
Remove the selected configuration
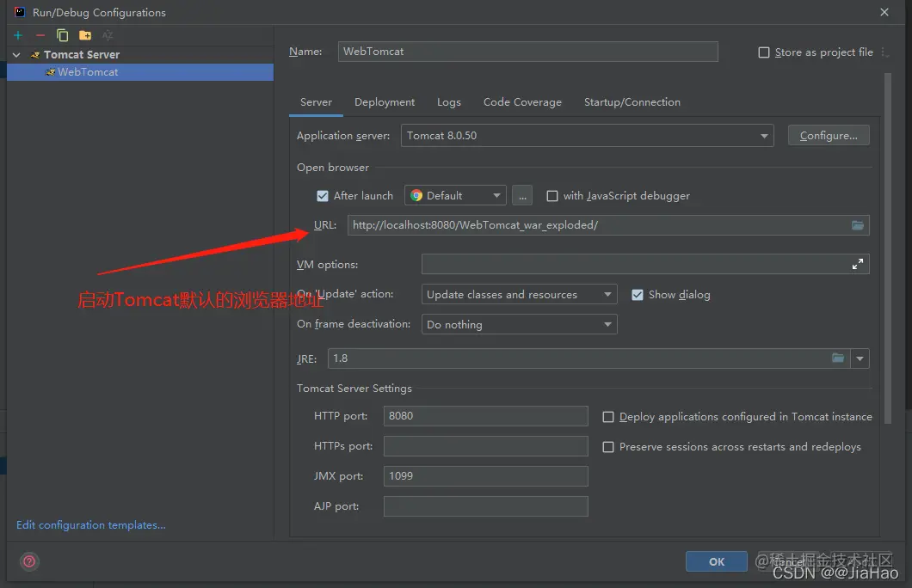(40, 35)
